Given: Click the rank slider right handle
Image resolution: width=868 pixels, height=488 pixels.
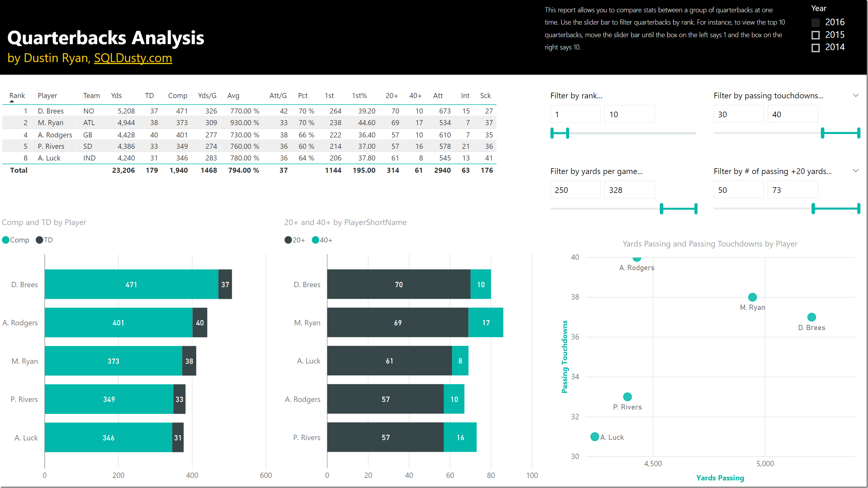Looking at the screenshot, I should 567,133.
